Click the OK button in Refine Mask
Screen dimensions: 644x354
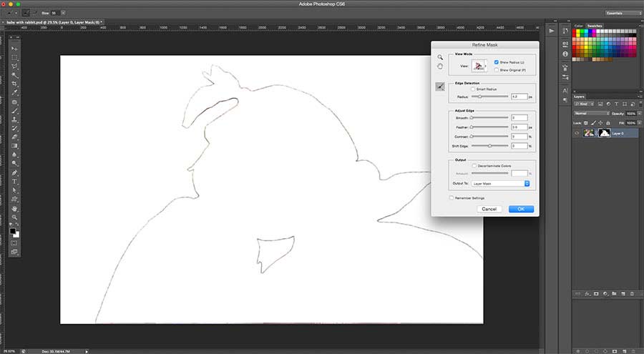tap(521, 209)
